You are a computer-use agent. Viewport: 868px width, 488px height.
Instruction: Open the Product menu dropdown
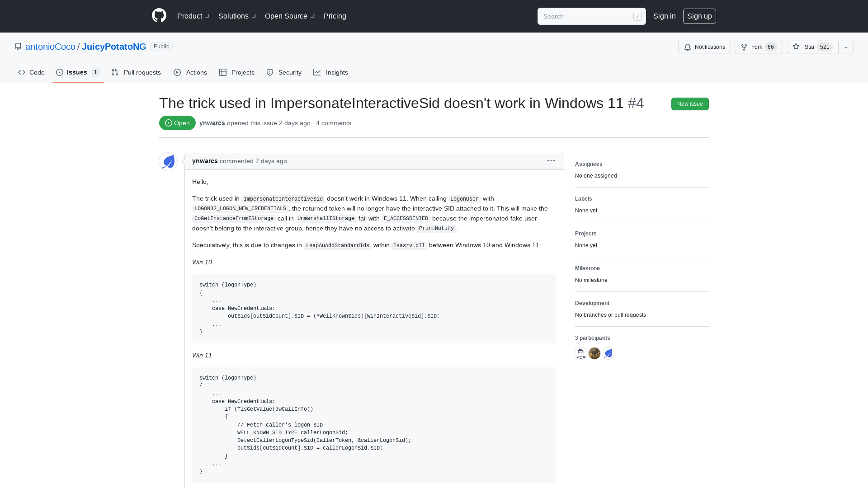(193, 16)
